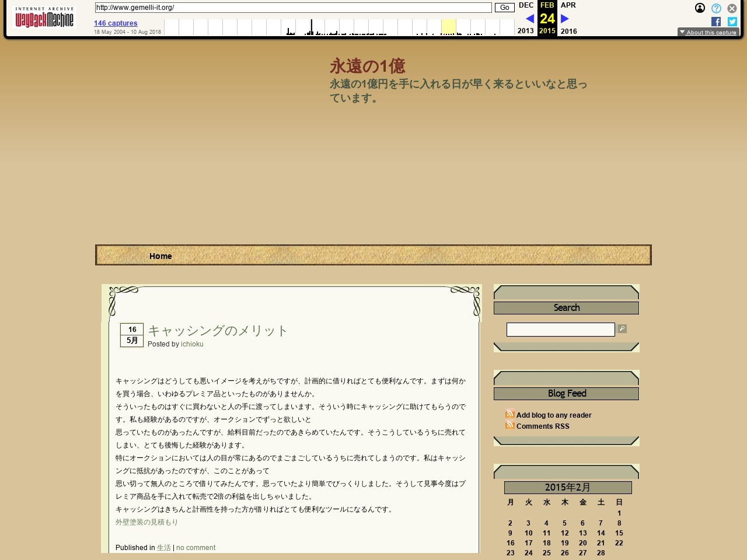
Task: Click the Wayback URL input field
Action: tap(293, 8)
